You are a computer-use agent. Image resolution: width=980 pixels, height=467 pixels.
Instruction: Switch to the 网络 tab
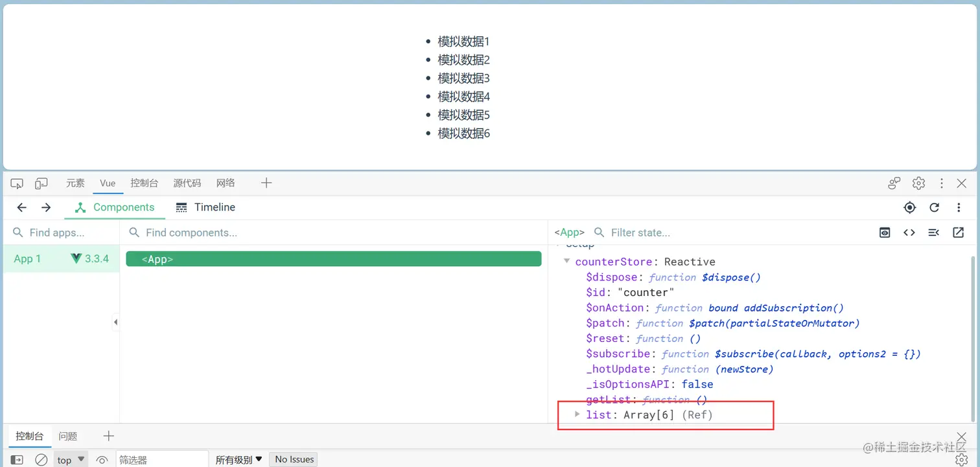click(226, 183)
